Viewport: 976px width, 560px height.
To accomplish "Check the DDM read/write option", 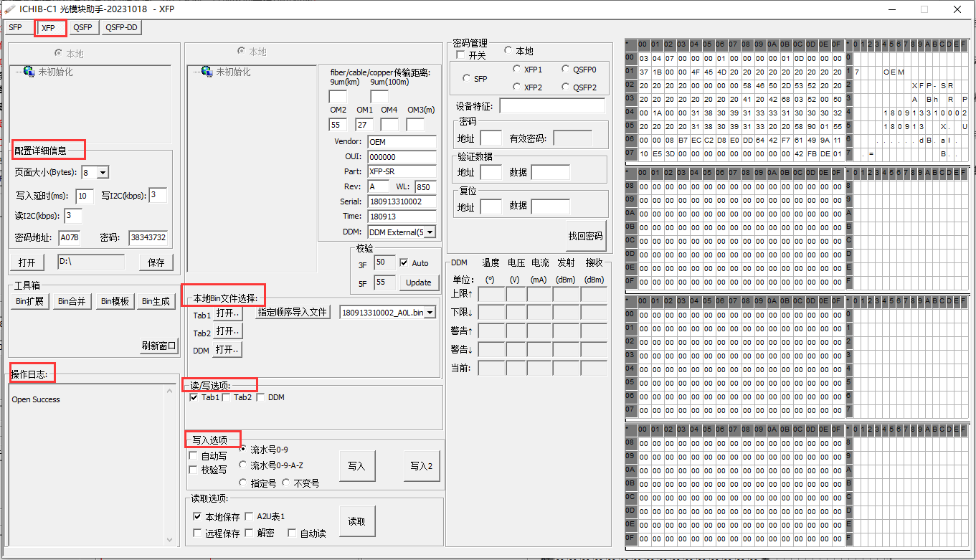I will (261, 397).
